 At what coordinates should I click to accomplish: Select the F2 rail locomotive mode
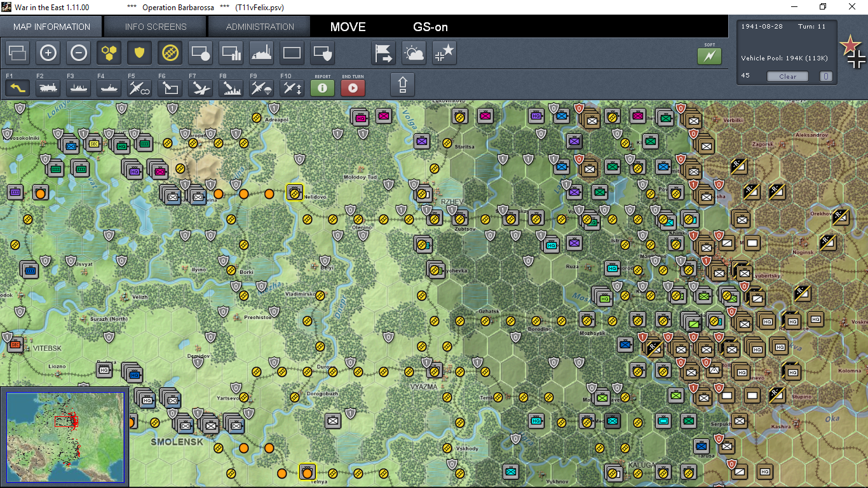pos(48,88)
